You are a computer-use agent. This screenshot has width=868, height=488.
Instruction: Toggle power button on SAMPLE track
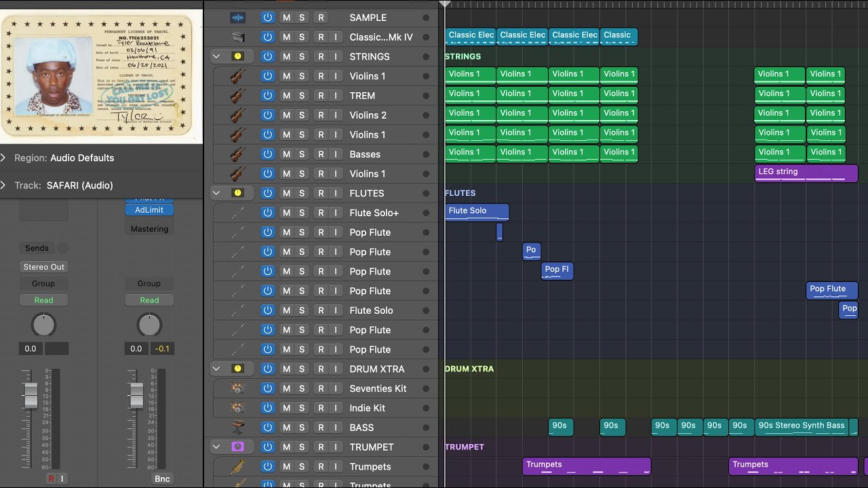pyautogui.click(x=268, y=18)
